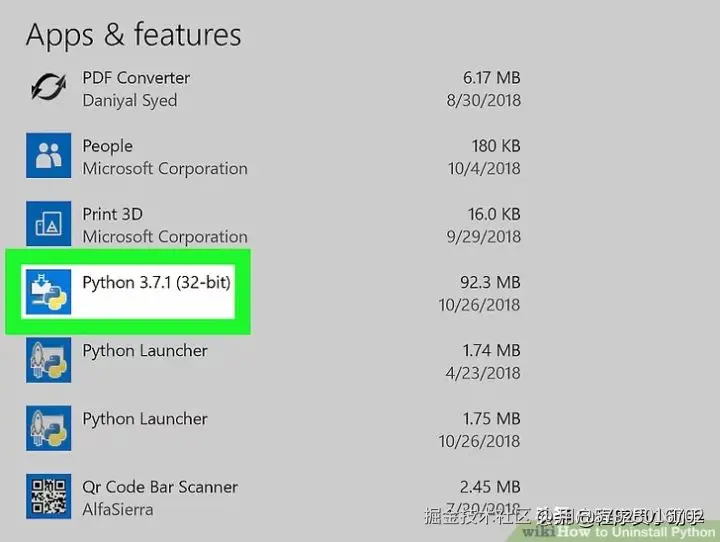Click the People app name
The image size is (720, 542).
pos(107,146)
